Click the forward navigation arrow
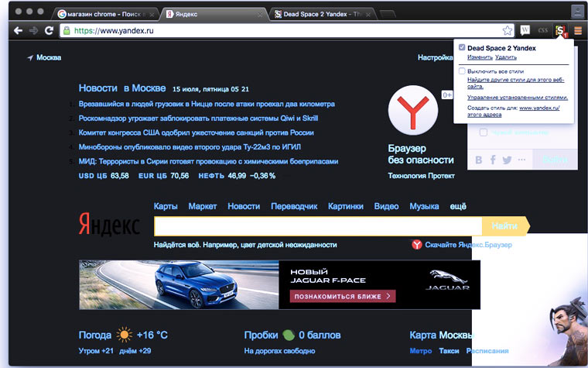 click(34, 31)
